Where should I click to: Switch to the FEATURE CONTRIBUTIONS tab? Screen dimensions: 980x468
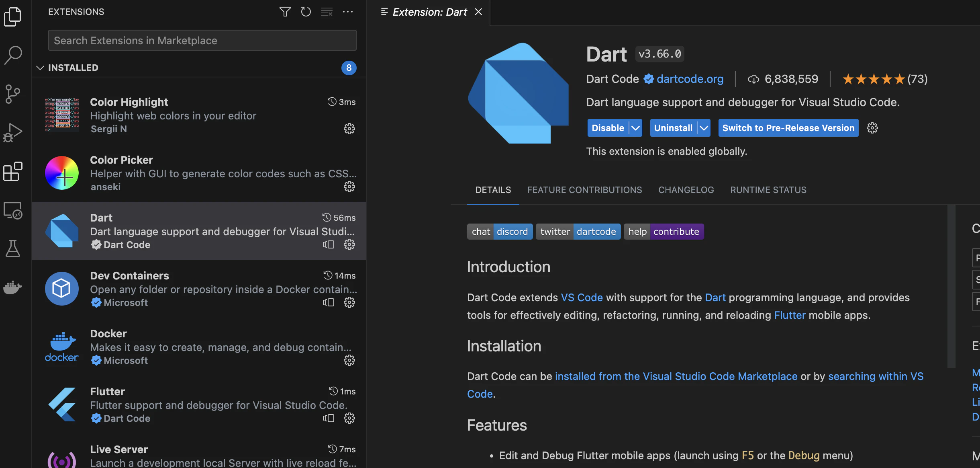pyautogui.click(x=585, y=190)
